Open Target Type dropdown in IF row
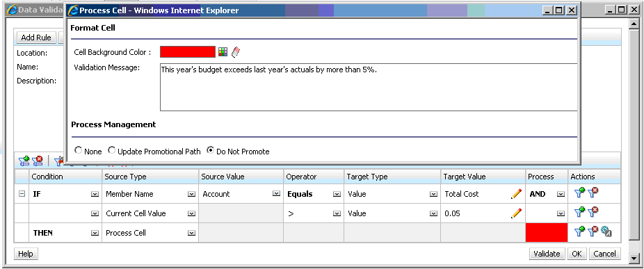Screen dimensions: 644x269 (x=433, y=194)
